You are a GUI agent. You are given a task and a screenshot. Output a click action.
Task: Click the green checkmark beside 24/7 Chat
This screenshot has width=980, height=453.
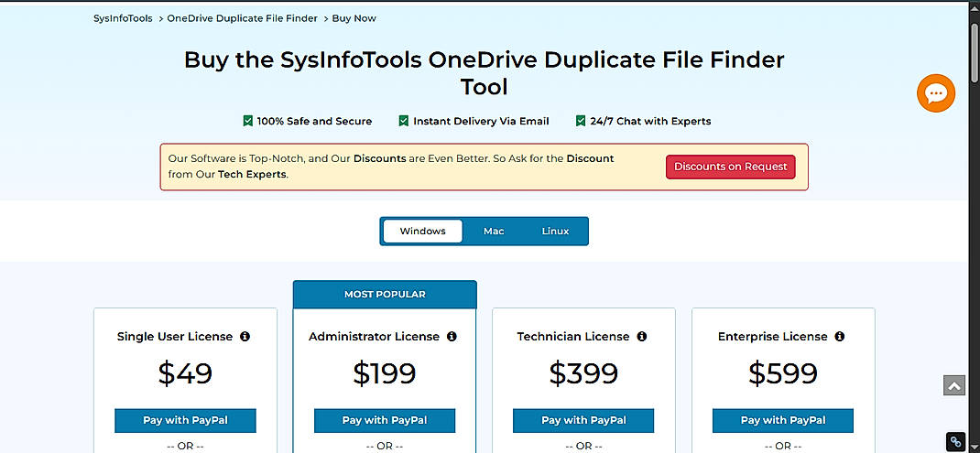pyautogui.click(x=581, y=121)
